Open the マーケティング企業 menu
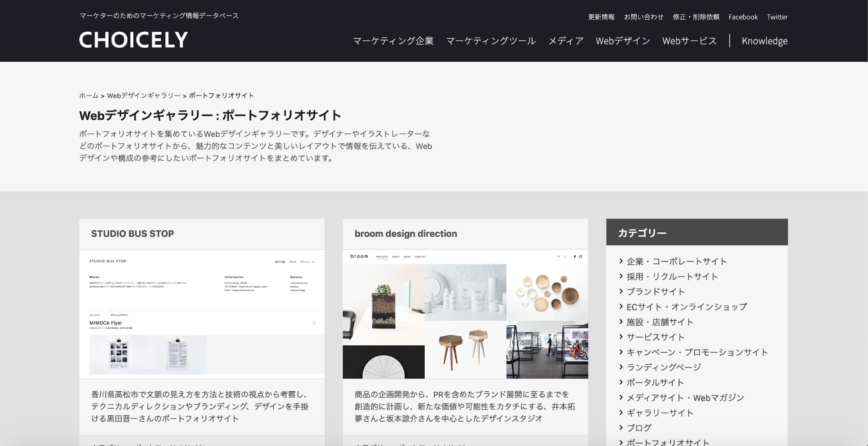868x446 pixels. (393, 41)
